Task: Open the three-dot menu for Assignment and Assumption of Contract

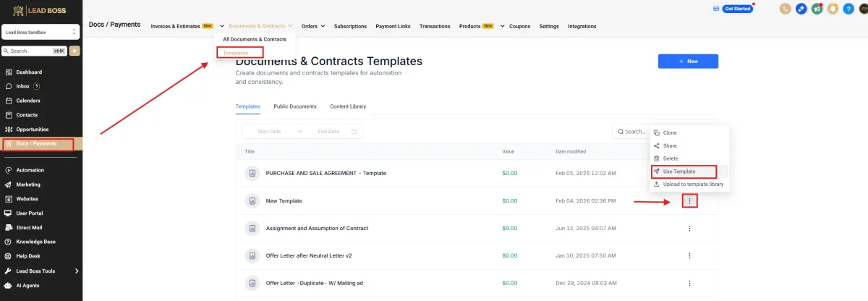Action: point(689,229)
